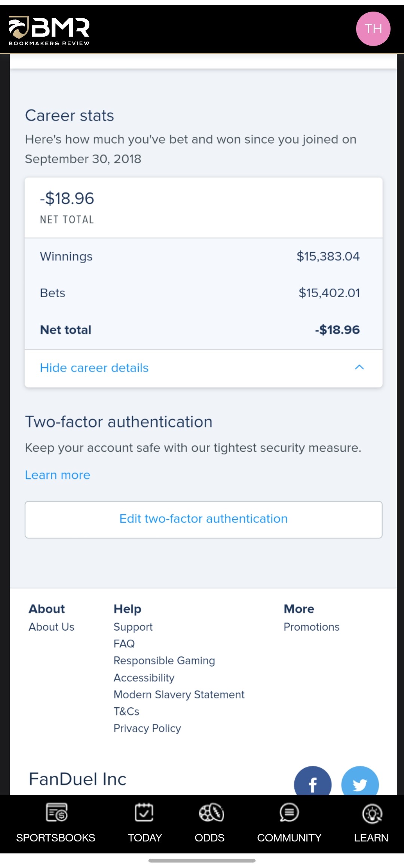Open Responsible Gaming page
Screen dimensions: 404x868
[x=164, y=661]
